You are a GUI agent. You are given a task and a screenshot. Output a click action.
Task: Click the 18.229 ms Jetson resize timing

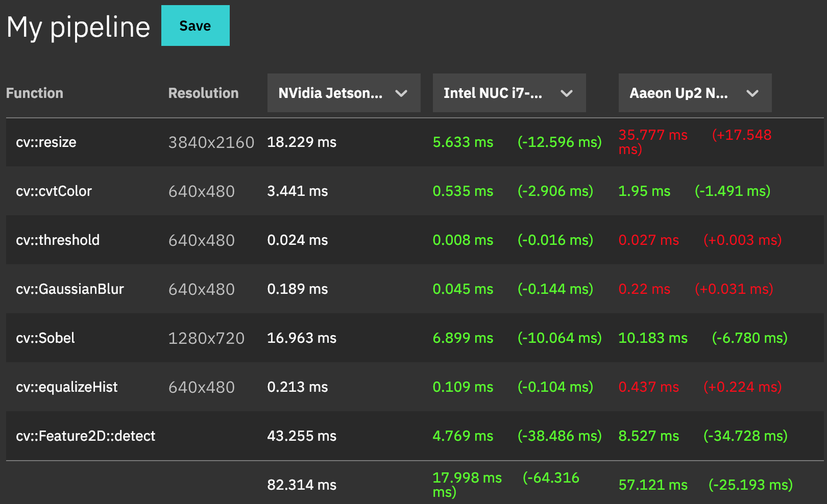302,142
